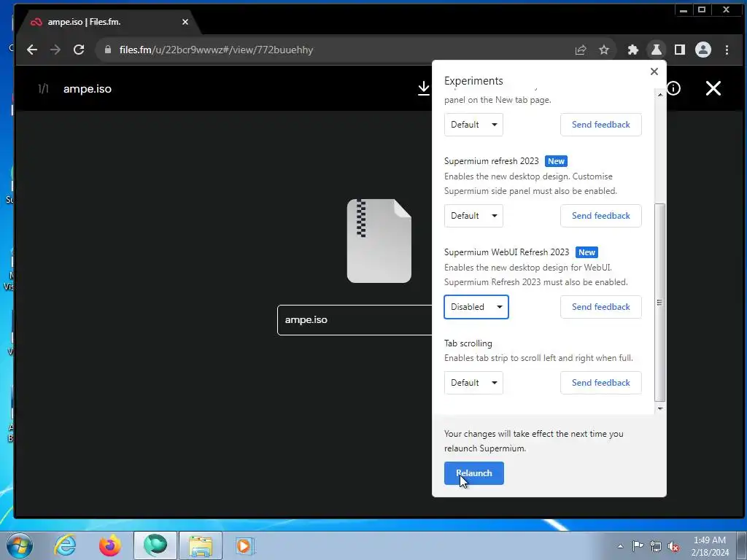Click the ampe.iso filename box
The image size is (747, 560).
(x=355, y=320)
